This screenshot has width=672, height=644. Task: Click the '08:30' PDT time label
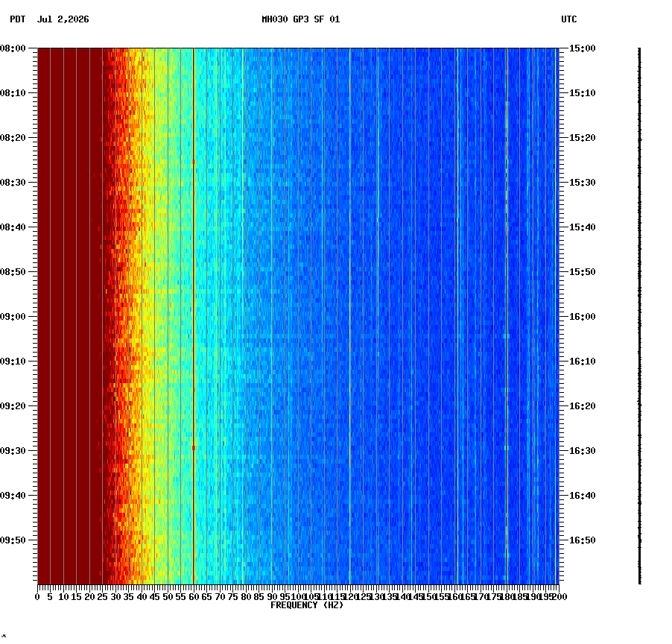click(13, 182)
